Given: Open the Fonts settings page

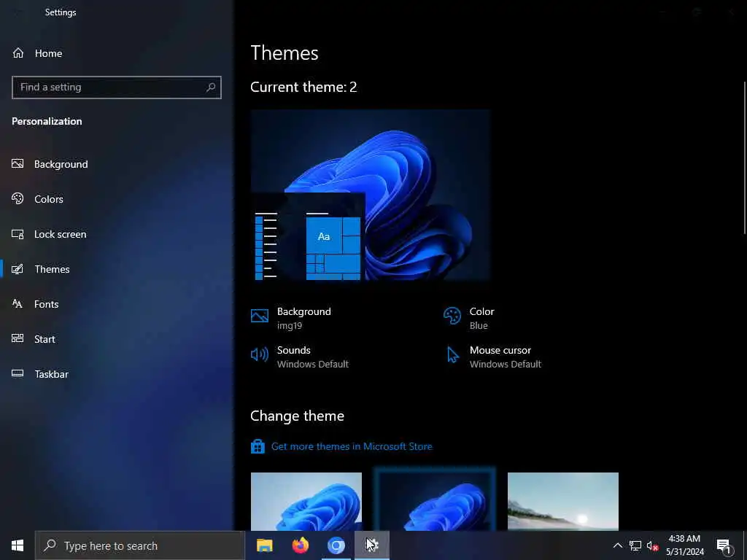Looking at the screenshot, I should coord(117,304).
